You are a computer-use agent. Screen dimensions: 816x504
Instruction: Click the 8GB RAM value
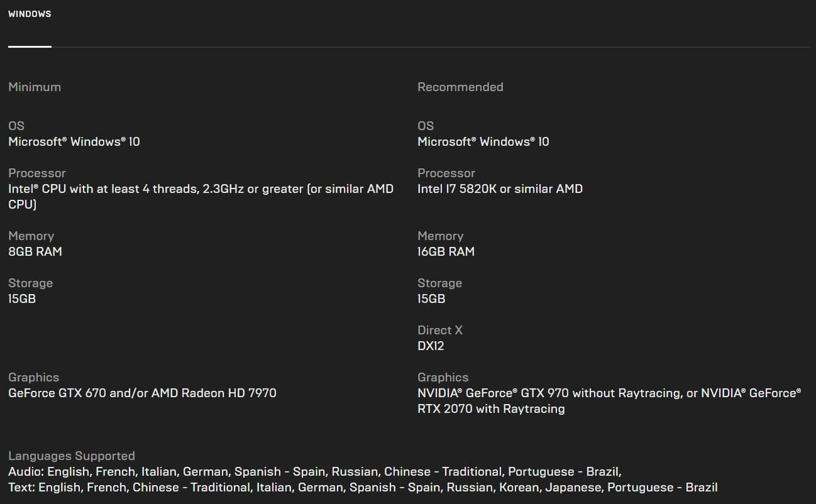coord(35,251)
